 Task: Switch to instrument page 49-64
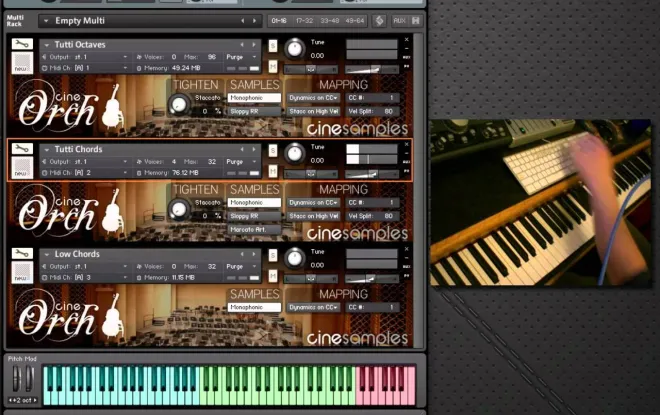(354, 21)
